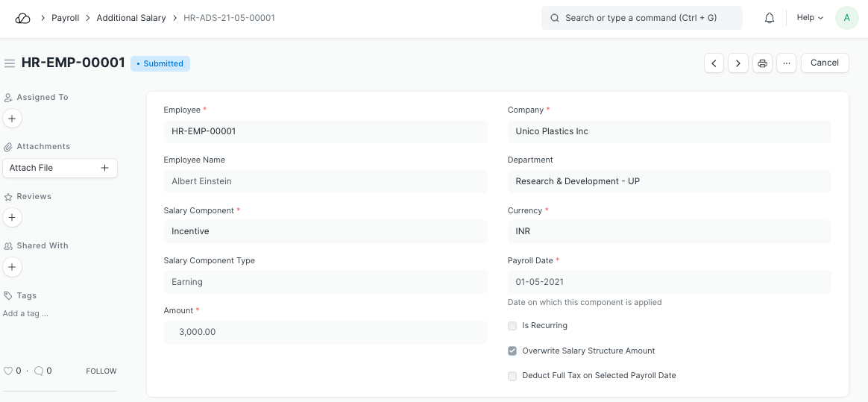
Task: Toggle the Is Recurring checkbox
Action: pos(512,326)
